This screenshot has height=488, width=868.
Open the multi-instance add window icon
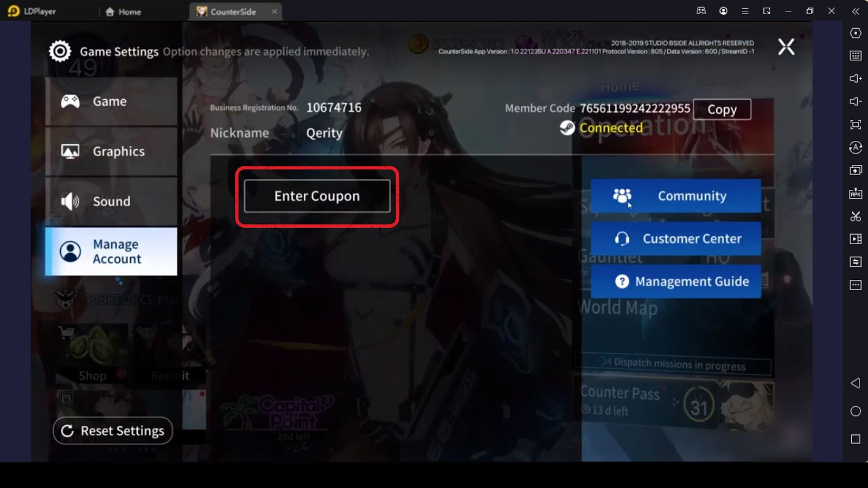tap(856, 170)
